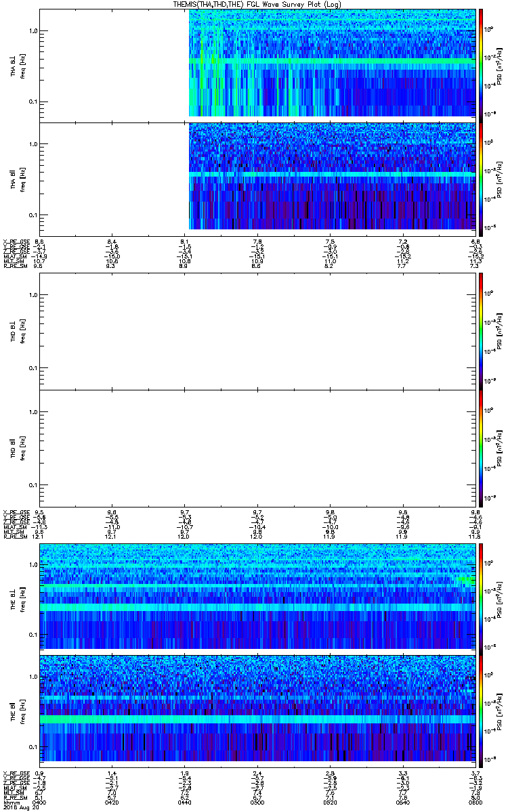Click the 1.0 frequency tick of THD BII

33,412
